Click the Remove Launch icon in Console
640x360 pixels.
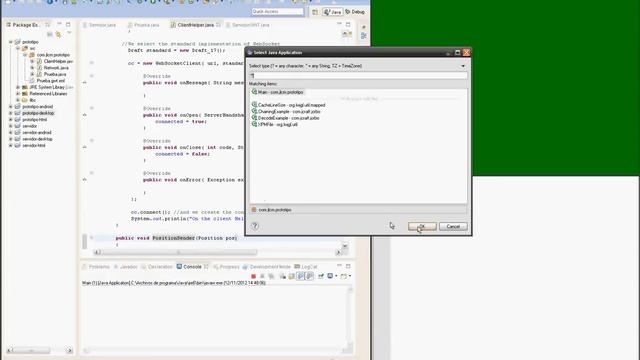(x=262, y=276)
